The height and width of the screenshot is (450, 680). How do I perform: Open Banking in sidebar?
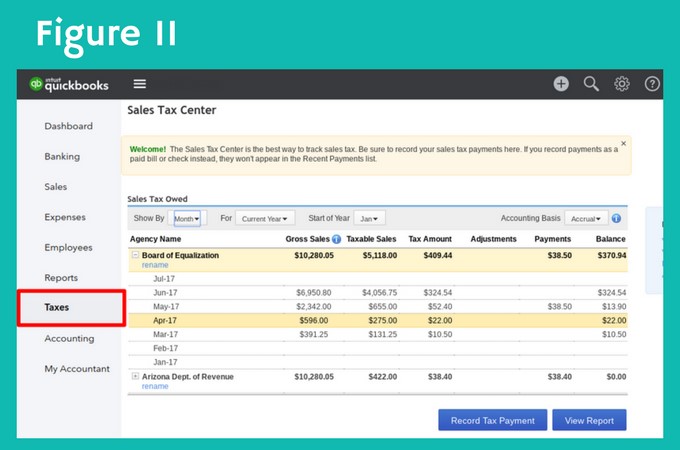pyautogui.click(x=62, y=157)
